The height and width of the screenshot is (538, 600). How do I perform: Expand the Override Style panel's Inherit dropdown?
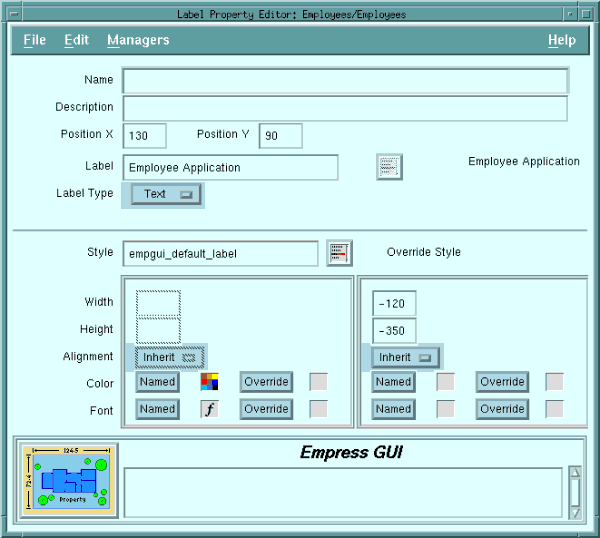[406, 357]
